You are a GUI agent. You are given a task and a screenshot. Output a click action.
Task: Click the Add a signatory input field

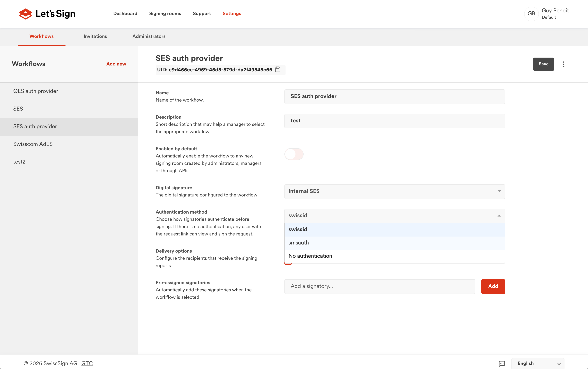[380, 287]
